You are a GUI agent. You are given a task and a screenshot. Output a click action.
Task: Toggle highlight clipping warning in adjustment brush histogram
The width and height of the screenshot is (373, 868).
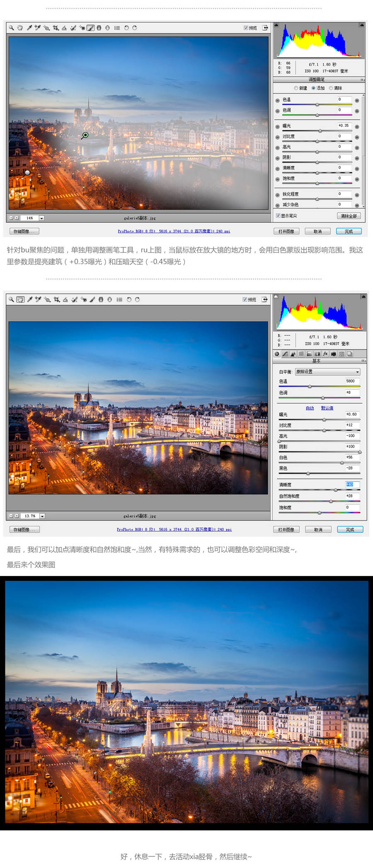(363, 25)
